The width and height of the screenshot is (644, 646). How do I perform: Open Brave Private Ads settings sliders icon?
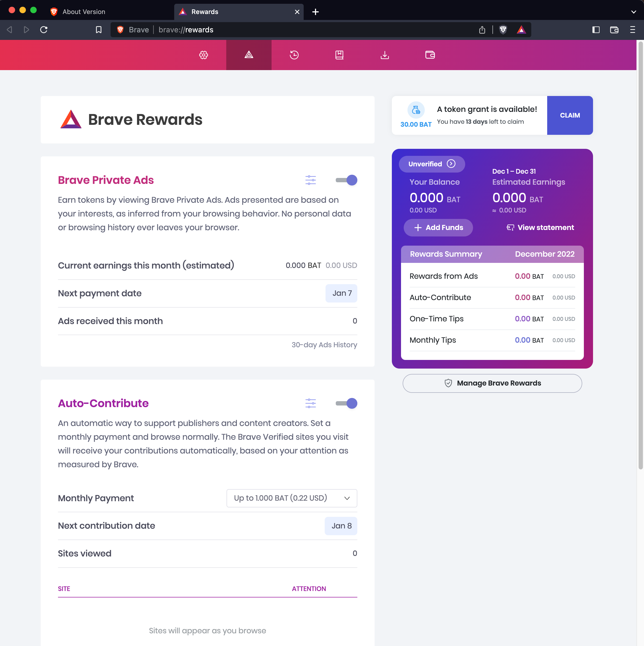pyautogui.click(x=310, y=180)
